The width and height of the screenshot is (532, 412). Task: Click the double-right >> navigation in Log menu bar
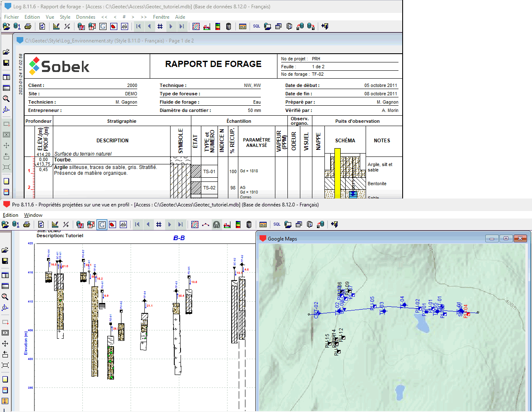(x=144, y=17)
